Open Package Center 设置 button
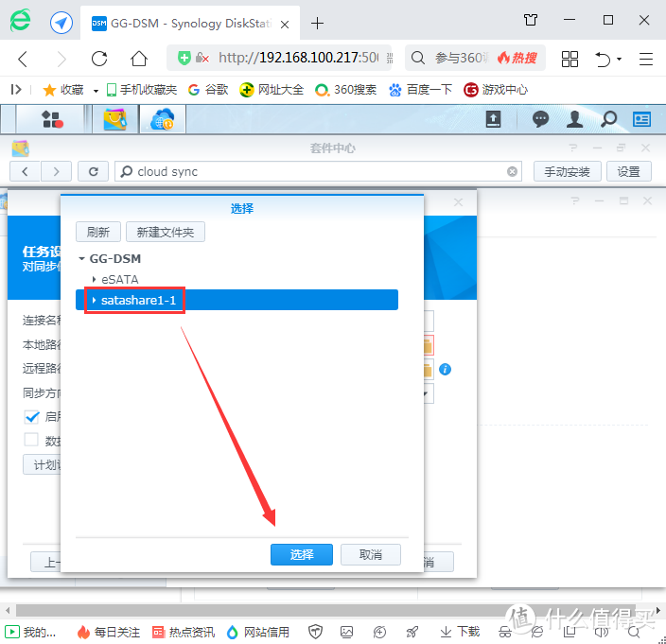 [x=628, y=171]
